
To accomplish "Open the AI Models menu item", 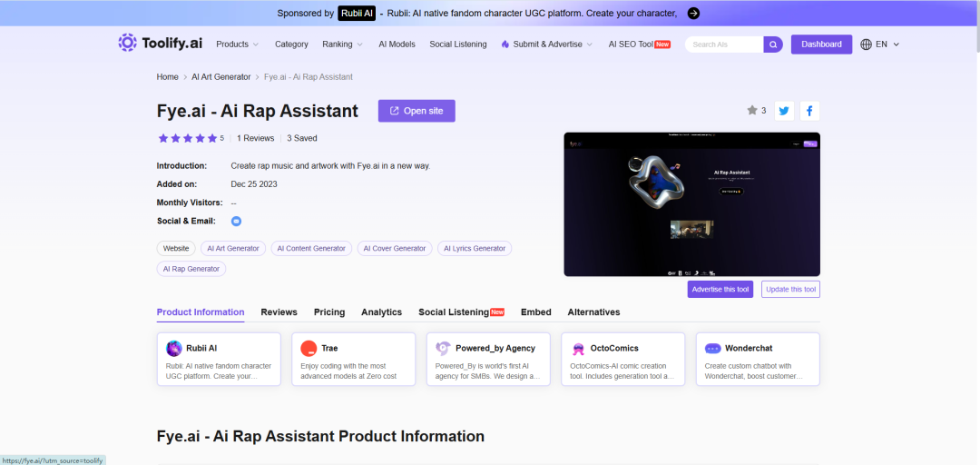I will [x=397, y=45].
